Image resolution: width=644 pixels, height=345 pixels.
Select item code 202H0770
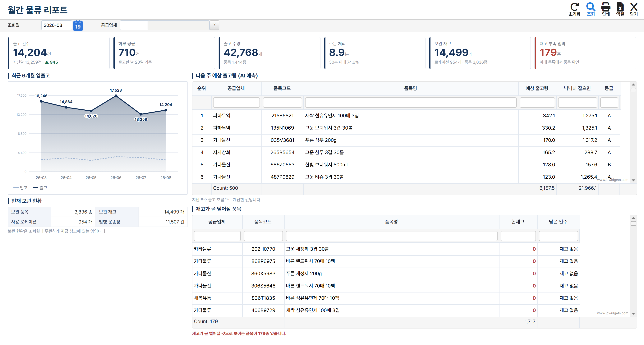263,249
